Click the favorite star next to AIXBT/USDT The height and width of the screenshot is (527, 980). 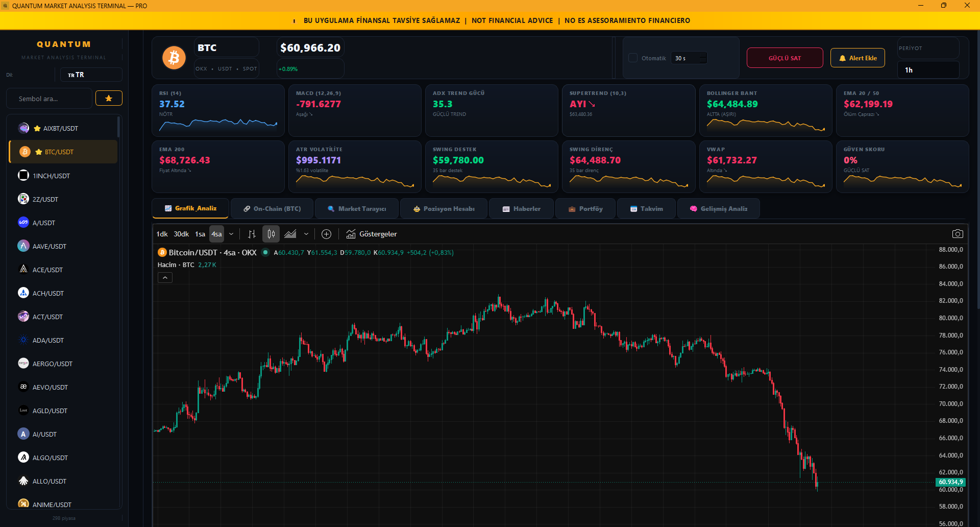[x=37, y=128]
